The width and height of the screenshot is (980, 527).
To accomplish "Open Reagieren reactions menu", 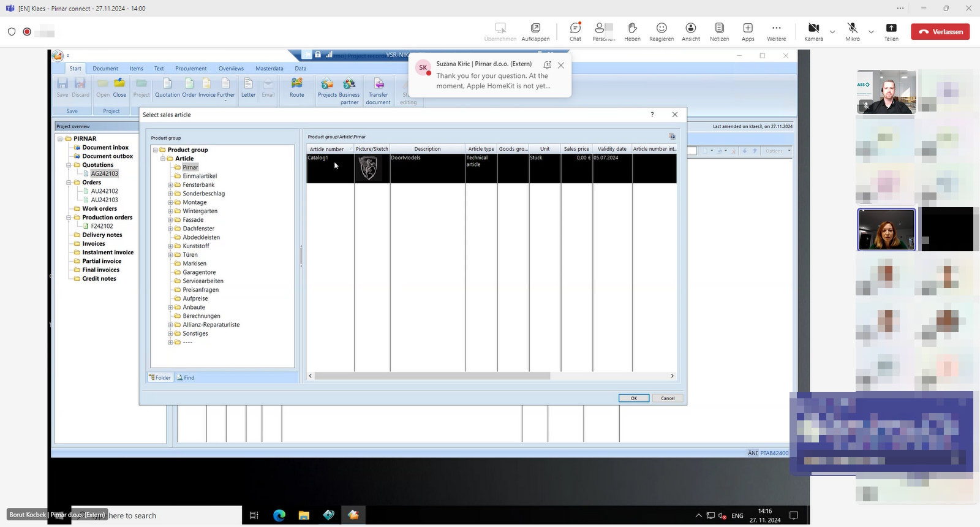I will [x=661, y=31].
